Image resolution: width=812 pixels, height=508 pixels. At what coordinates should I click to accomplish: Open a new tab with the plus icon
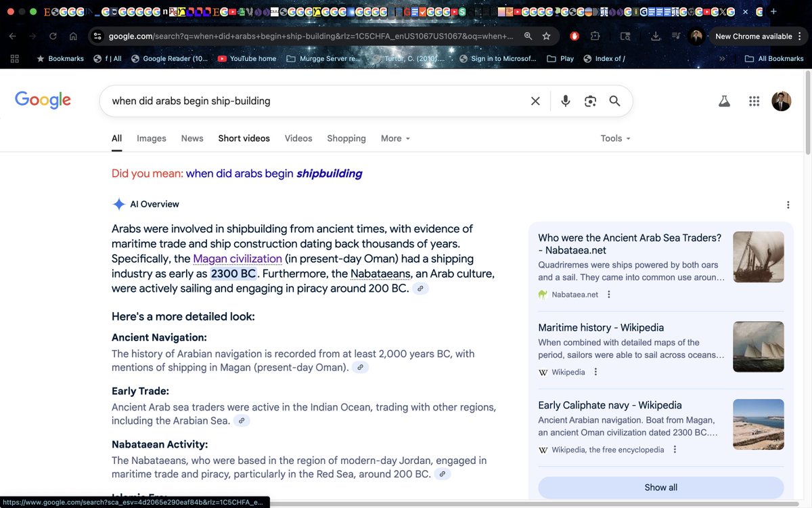coord(774,12)
